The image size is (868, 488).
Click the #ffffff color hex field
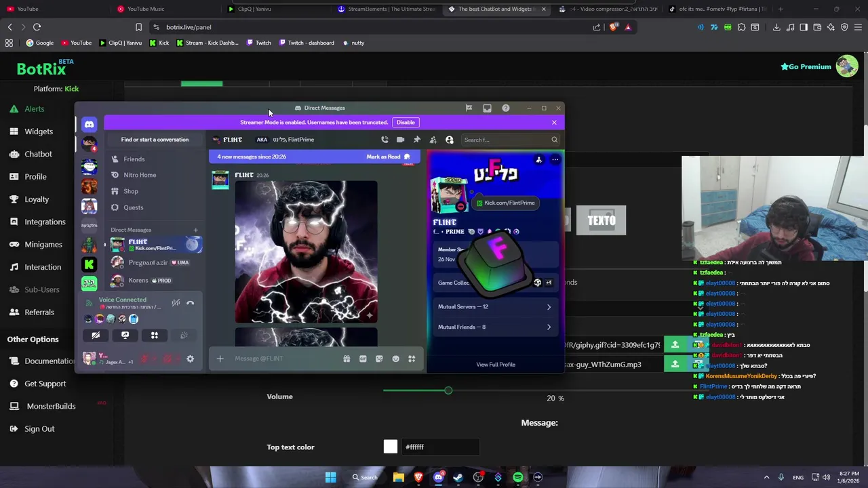(x=441, y=447)
